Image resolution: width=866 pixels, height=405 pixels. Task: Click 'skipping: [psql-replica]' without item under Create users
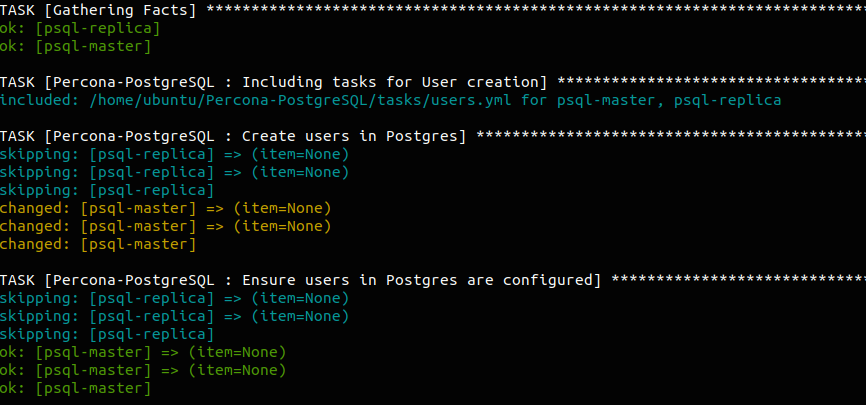(x=107, y=190)
